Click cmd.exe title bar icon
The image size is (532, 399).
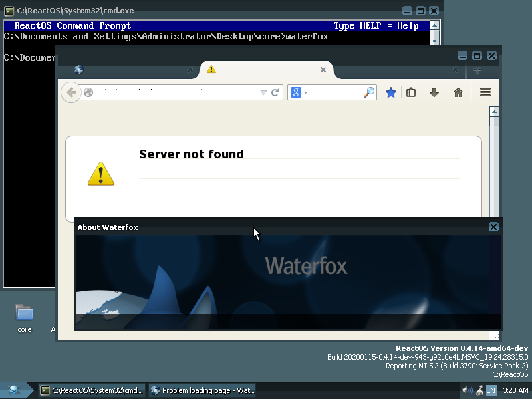click(x=9, y=11)
